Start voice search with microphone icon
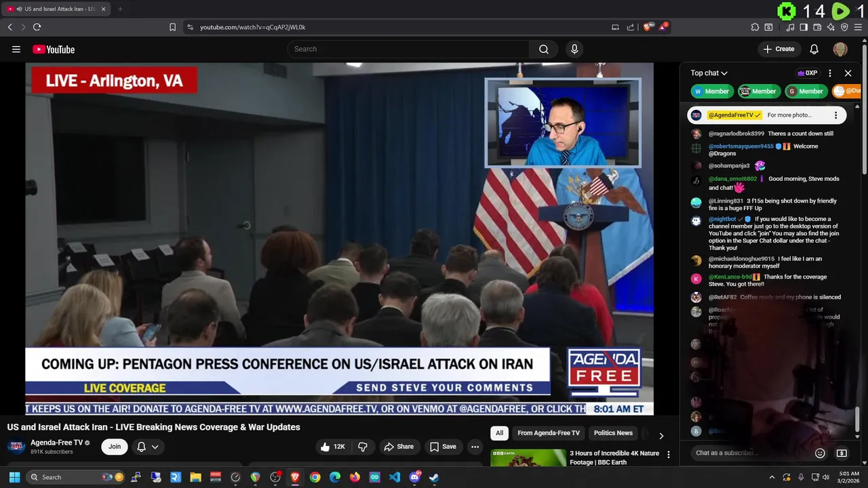Screen dimensions: 868x488 click(574, 49)
